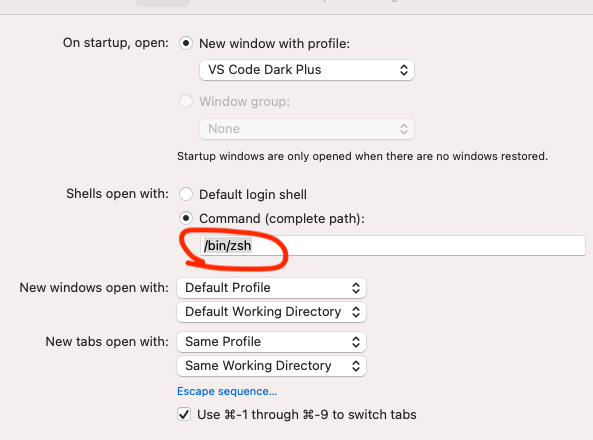
Task: Open the VS Code Dark Plus profile dropdown
Action: pos(307,70)
